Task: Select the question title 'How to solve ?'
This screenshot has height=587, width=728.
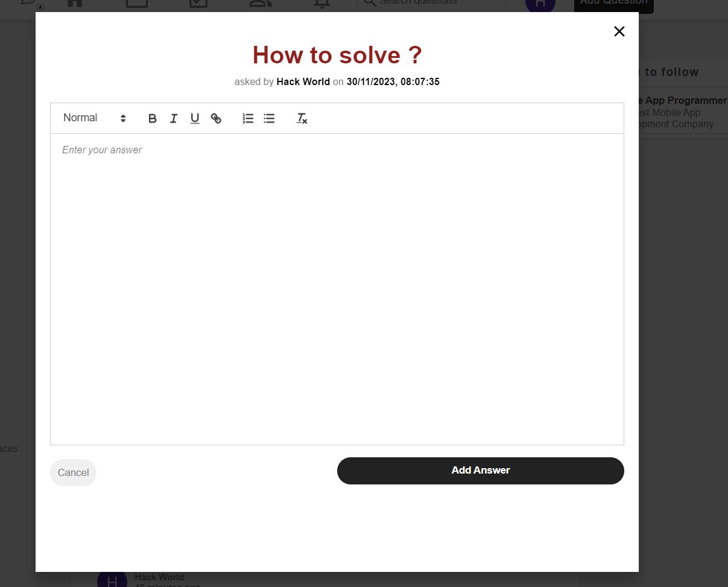Action: coord(337,55)
